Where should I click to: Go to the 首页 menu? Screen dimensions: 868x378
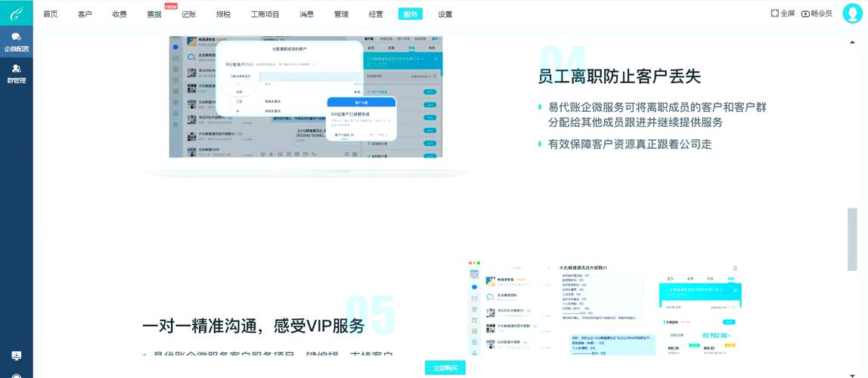[51, 14]
